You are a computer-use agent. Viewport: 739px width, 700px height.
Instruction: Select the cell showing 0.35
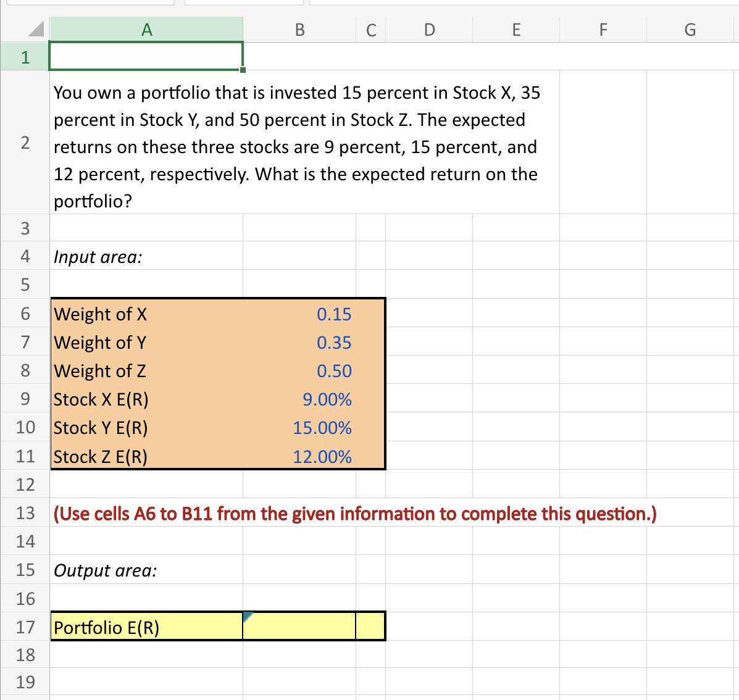click(299, 343)
